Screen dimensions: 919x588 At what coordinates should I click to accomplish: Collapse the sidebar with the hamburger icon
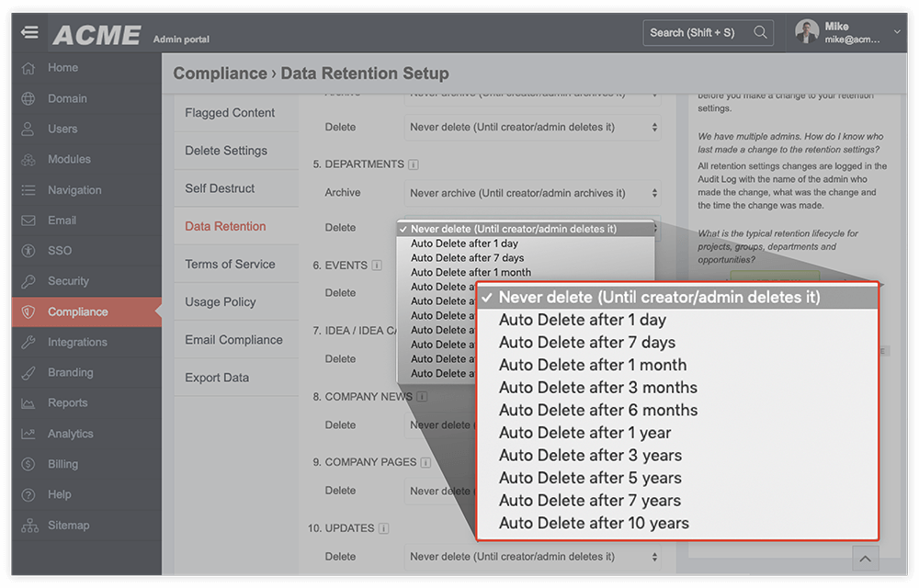click(x=28, y=32)
